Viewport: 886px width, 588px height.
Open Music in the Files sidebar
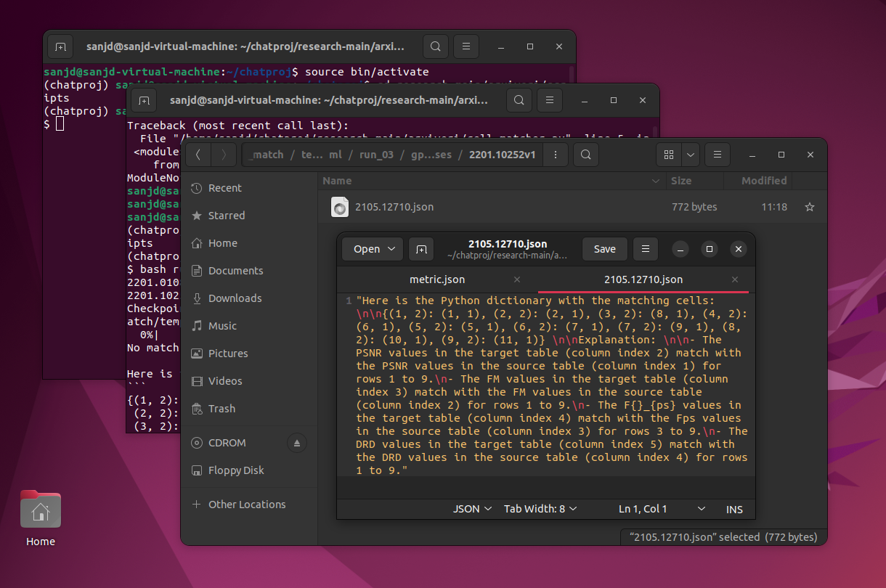249,326
